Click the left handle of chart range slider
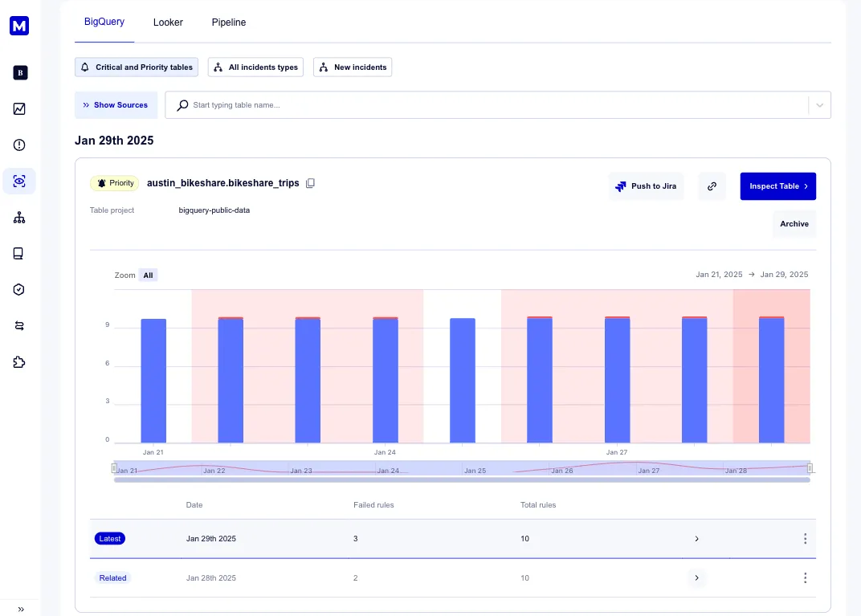 114,468
